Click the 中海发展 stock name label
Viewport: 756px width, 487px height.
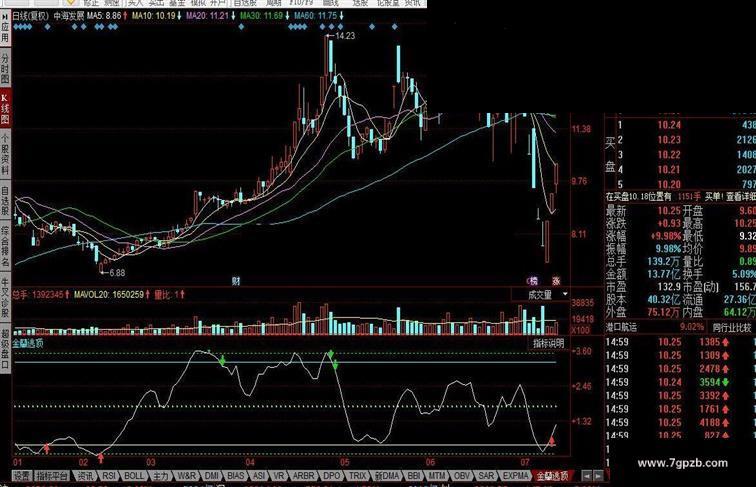click(x=68, y=15)
